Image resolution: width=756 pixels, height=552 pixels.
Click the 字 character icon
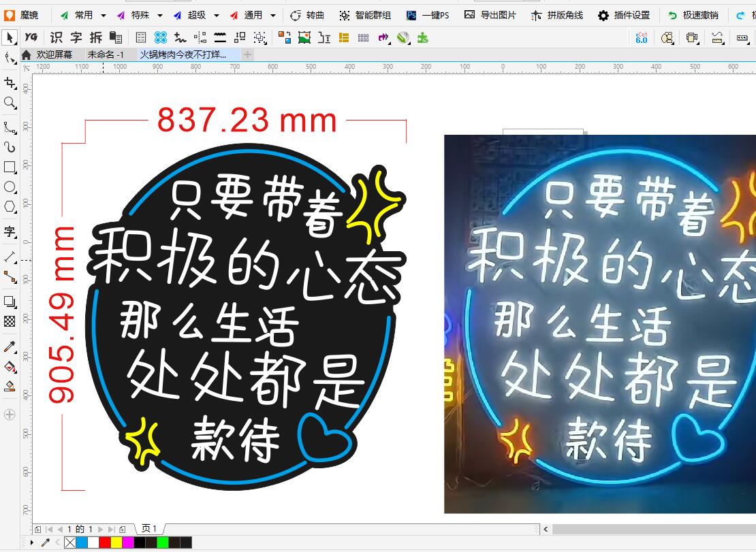tap(76, 37)
